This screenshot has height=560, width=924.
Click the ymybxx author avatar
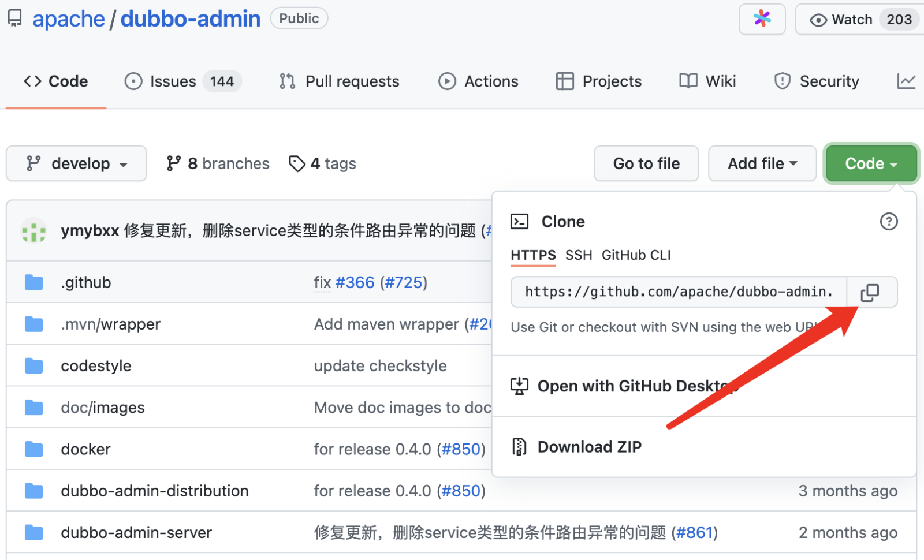tap(34, 231)
